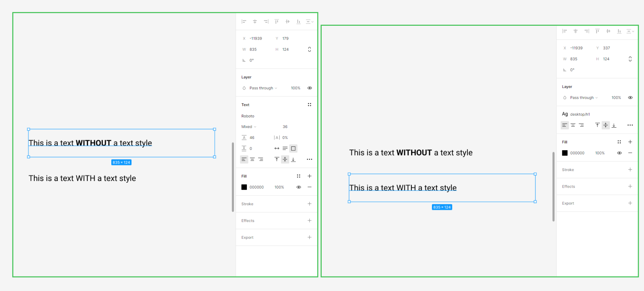
Task: Add stroke with plus in left screenshot
Action: coord(310,204)
